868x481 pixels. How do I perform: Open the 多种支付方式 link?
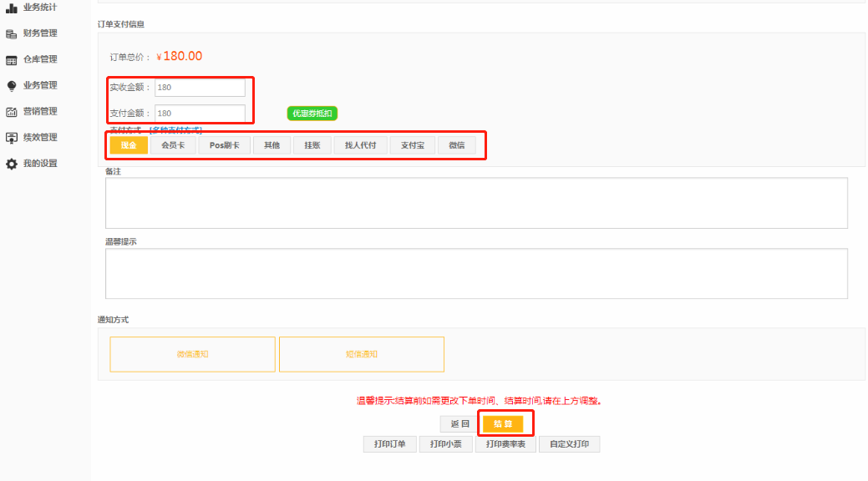tap(175, 130)
